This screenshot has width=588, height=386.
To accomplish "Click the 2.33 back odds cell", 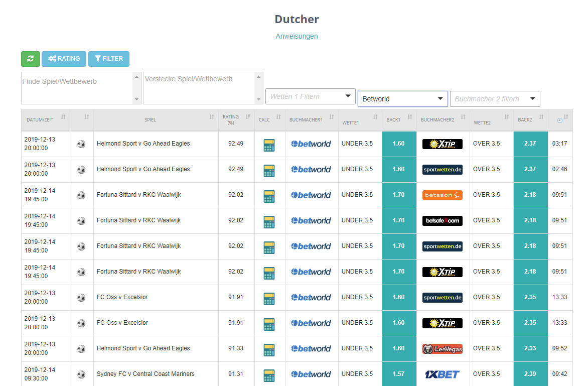I will (x=531, y=348).
